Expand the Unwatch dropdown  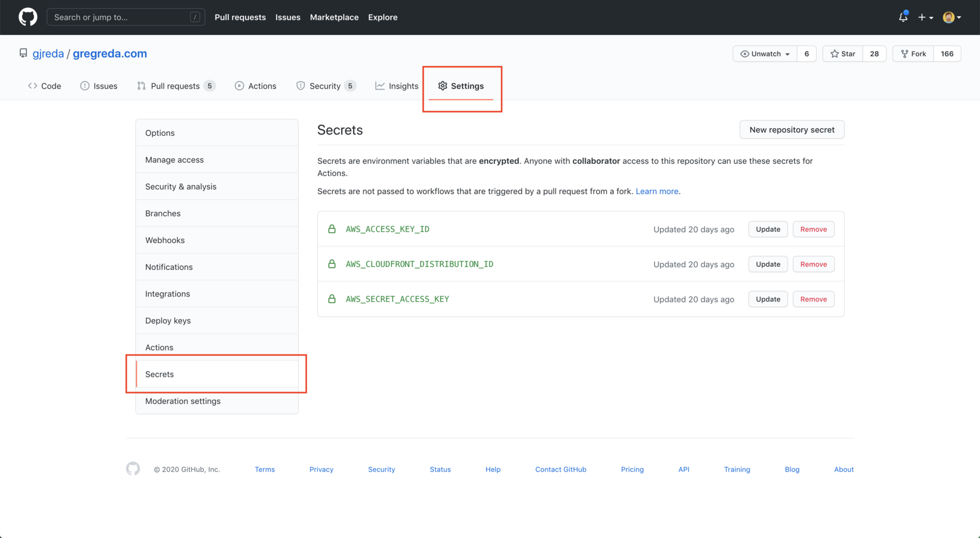pyautogui.click(x=765, y=54)
